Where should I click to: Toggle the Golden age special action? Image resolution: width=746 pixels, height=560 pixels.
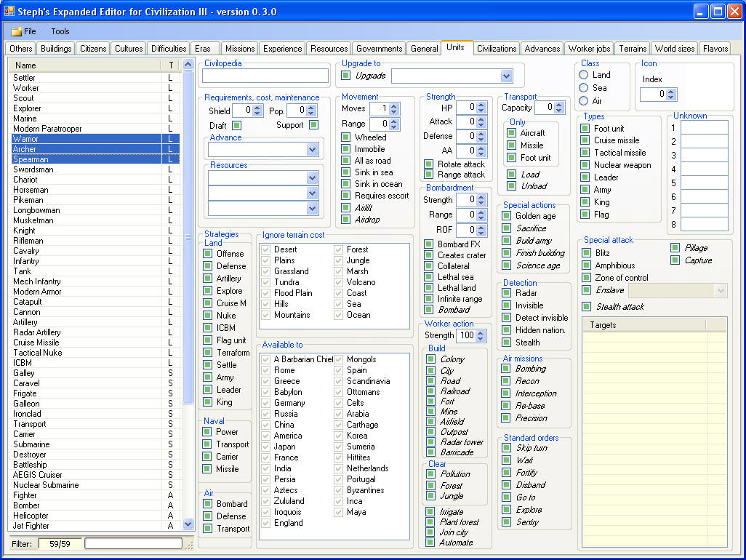[507, 215]
